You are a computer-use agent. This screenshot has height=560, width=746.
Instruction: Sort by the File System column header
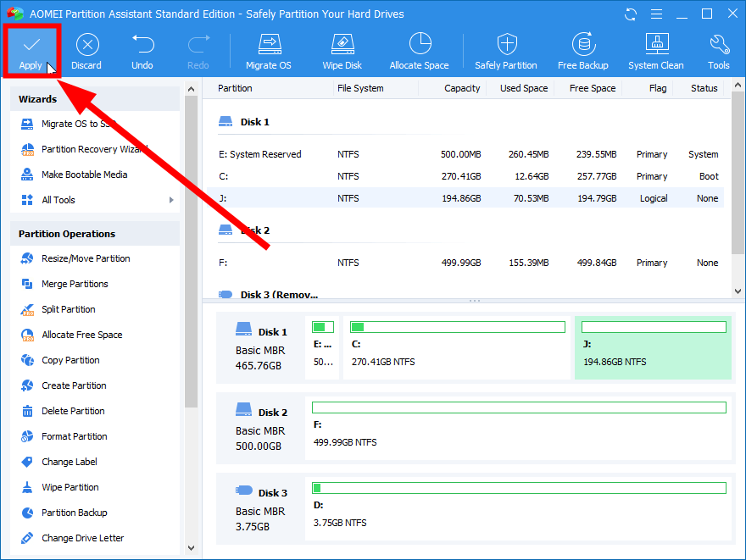click(x=360, y=88)
